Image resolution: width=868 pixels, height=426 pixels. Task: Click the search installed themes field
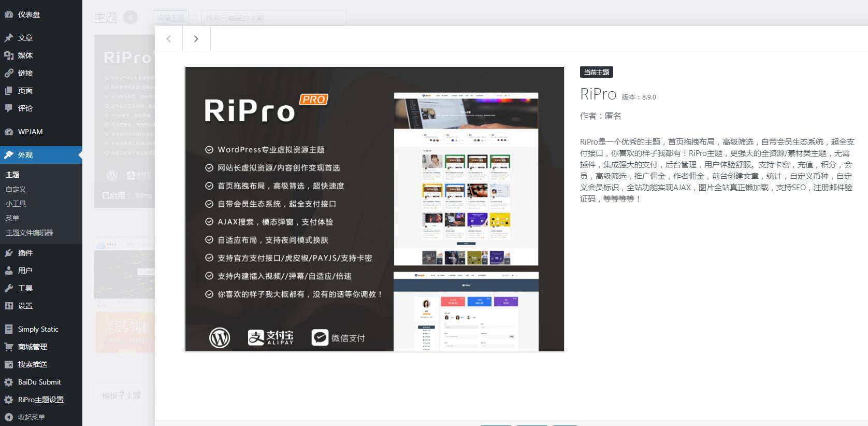[x=273, y=18]
